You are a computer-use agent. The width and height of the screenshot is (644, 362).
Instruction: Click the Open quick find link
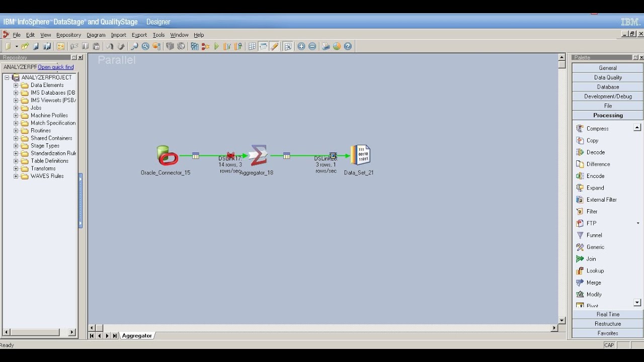pos(56,67)
